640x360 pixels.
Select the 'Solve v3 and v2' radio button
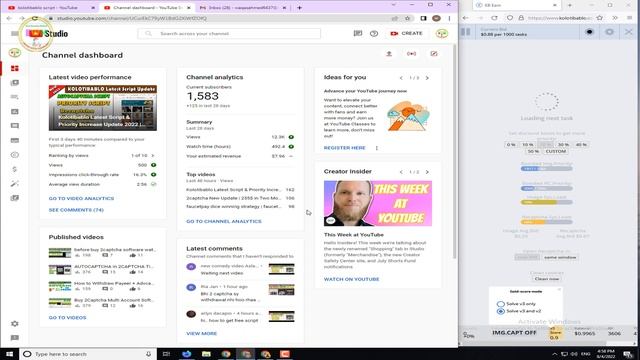(500, 311)
